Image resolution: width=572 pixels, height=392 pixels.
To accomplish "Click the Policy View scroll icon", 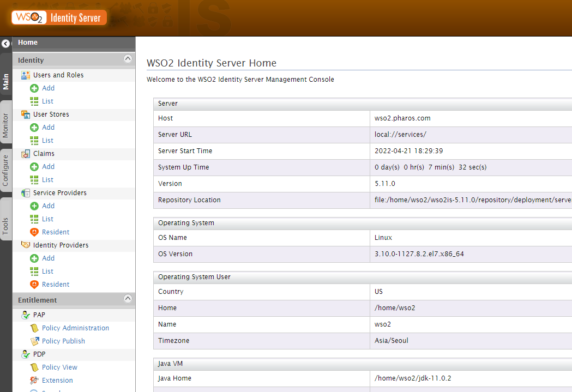I will click(x=34, y=367).
